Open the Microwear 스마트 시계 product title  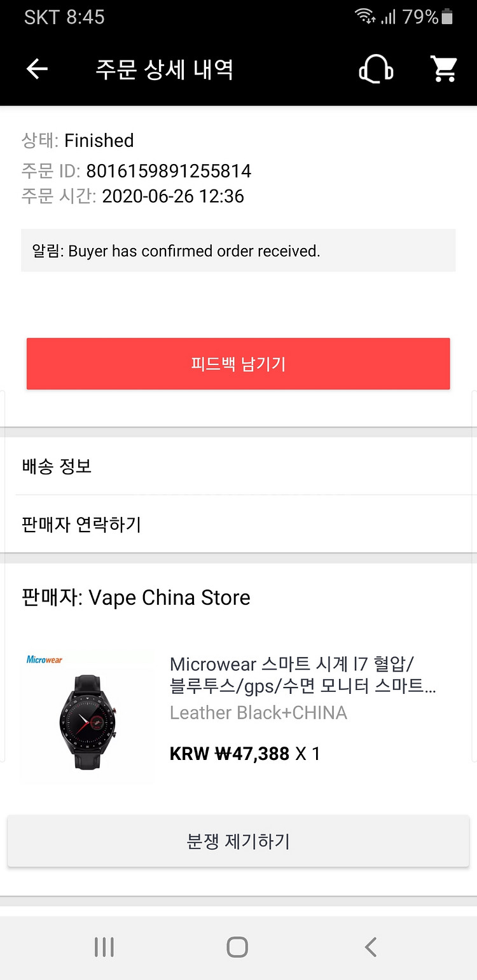[x=303, y=675]
